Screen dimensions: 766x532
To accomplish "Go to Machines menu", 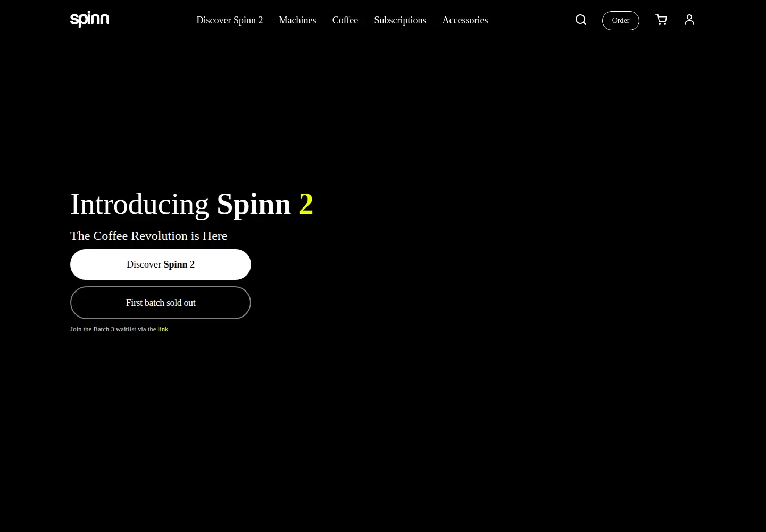I will 297,20.
